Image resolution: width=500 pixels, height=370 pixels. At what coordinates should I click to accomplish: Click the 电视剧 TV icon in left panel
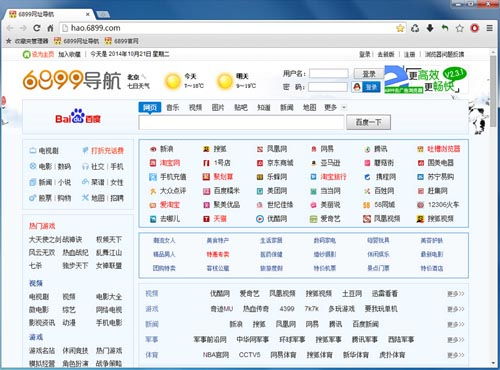[x=33, y=151]
